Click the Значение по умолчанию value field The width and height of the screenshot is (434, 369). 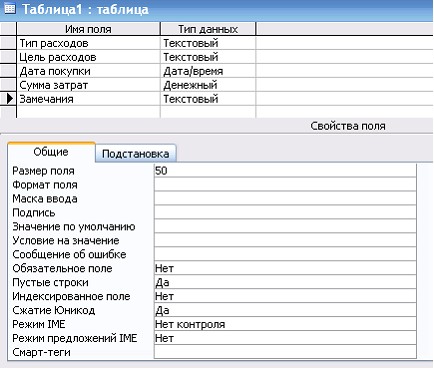click(285, 226)
